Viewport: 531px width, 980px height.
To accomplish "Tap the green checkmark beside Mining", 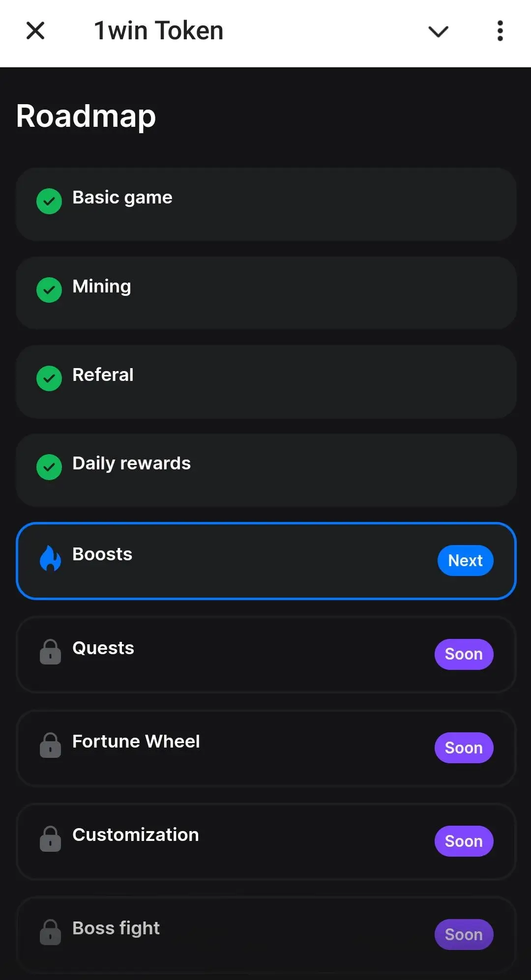I will tap(49, 290).
